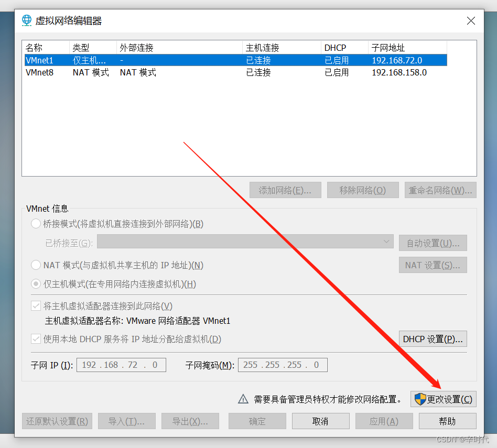Select the 桥接模式 radio button

(x=36, y=224)
